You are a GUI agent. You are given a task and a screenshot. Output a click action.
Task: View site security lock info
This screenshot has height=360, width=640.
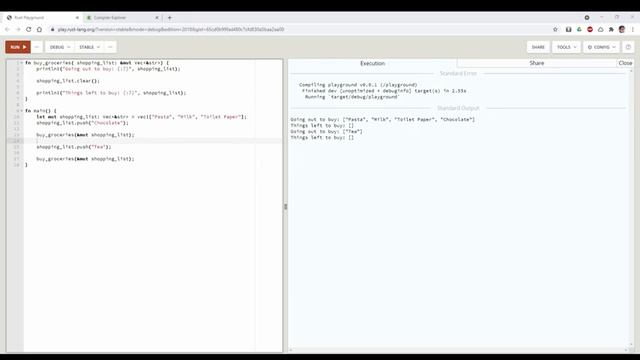click(52, 29)
